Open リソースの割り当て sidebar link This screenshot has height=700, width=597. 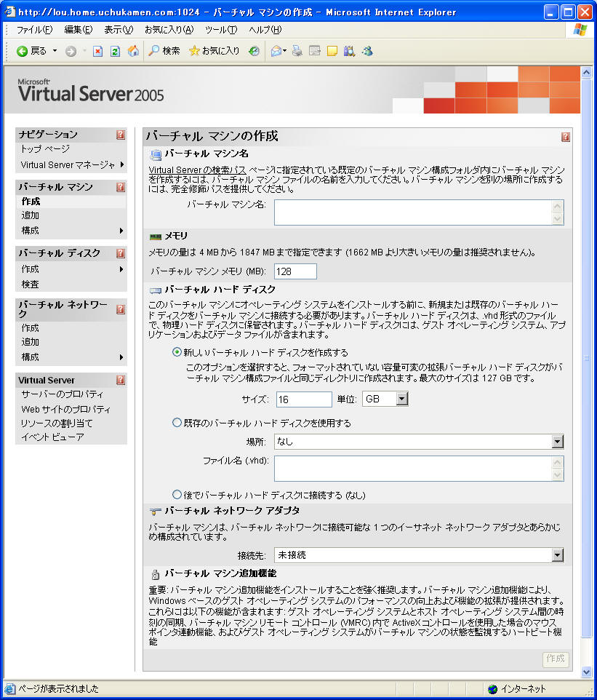point(57,423)
